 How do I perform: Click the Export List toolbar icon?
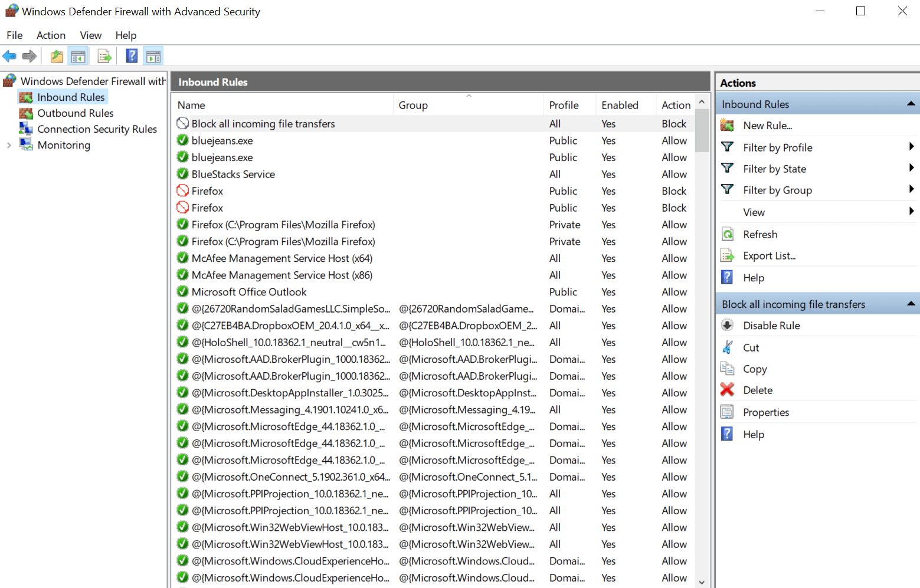(104, 57)
